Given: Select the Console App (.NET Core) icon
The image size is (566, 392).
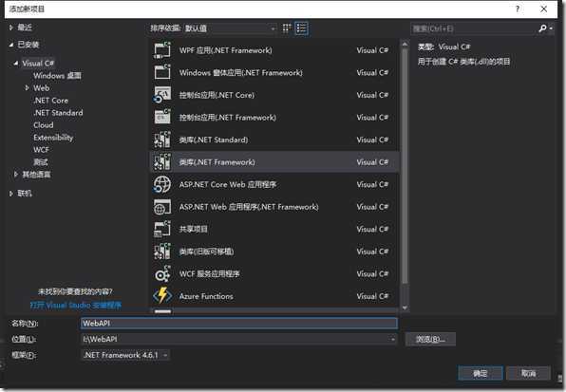Looking at the screenshot, I should [162, 95].
